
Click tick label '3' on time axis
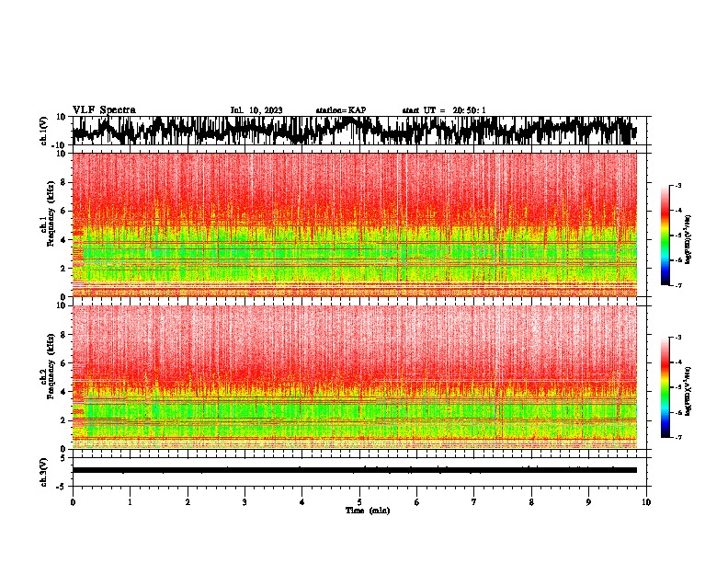(x=245, y=502)
